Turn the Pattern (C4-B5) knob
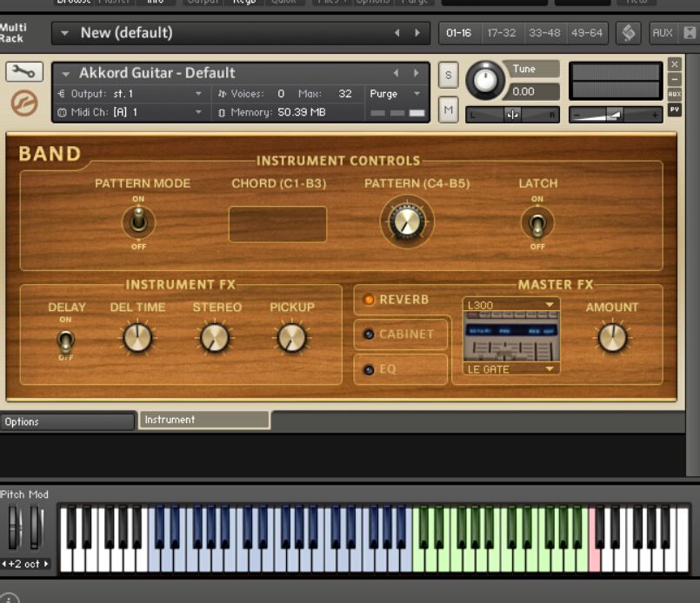The image size is (700, 603). tap(406, 222)
